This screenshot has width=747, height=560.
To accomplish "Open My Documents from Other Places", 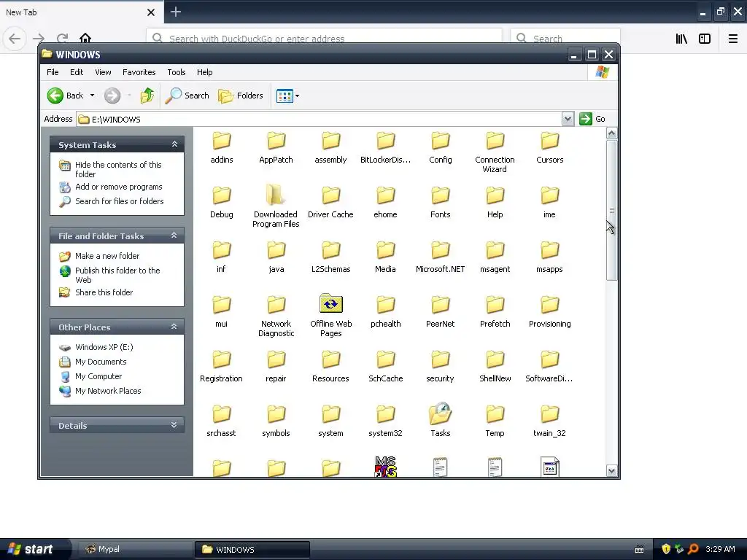I will tap(101, 362).
